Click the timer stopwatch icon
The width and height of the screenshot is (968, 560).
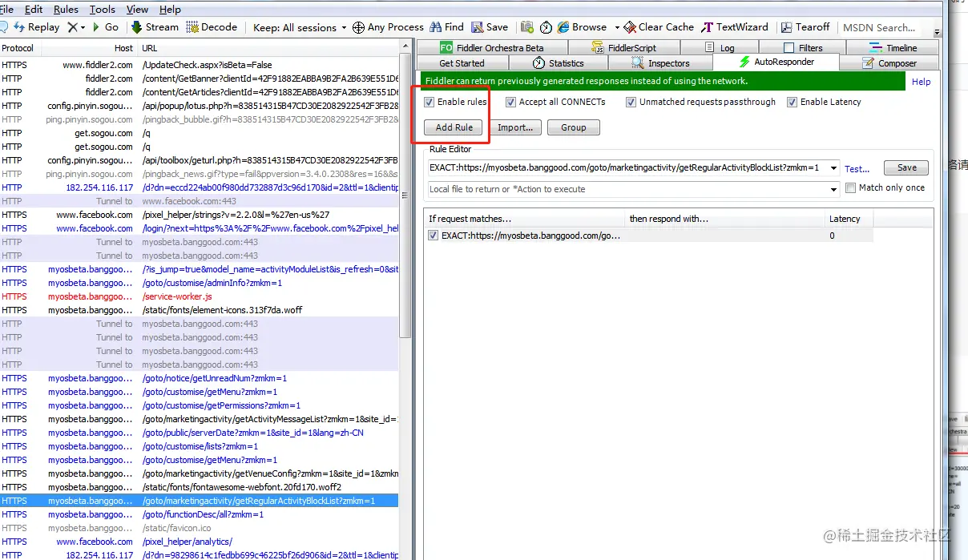pos(546,27)
